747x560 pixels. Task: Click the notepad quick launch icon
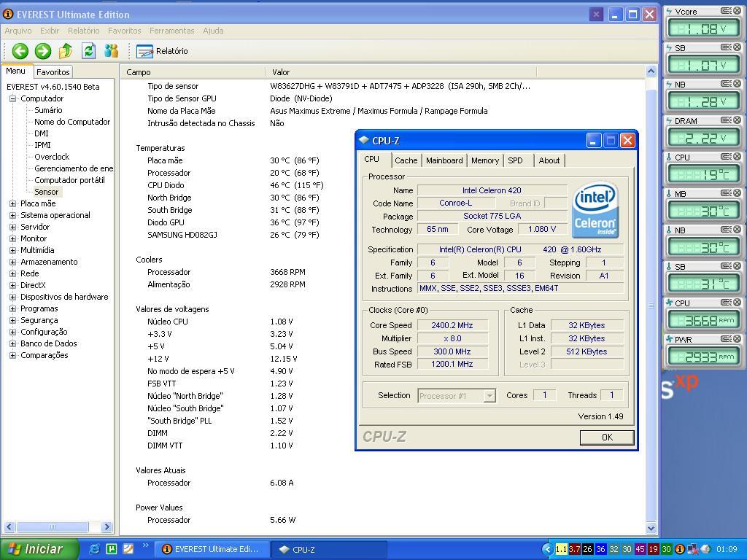point(128,549)
